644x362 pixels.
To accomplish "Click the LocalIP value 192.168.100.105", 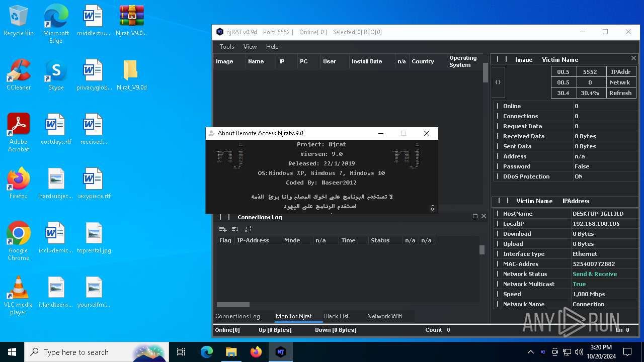I will click(596, 224).
